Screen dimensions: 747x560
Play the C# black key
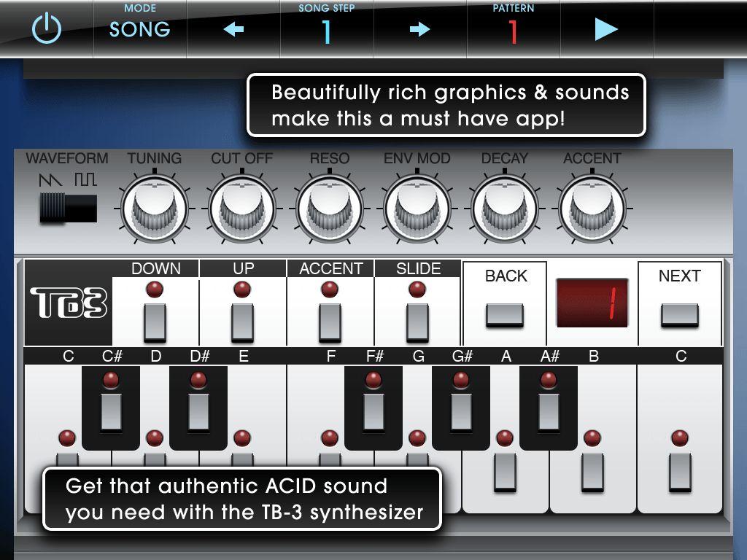click(x=111, y=408)
